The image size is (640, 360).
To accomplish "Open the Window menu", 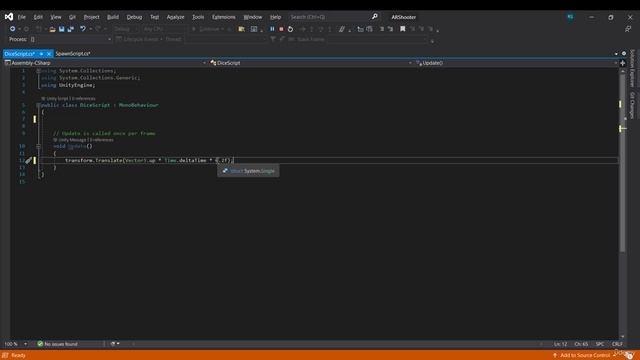I will point(253,17).
